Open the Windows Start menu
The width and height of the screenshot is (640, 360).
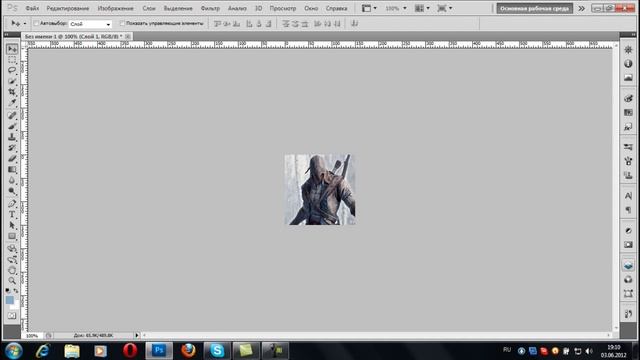click(x=13, y=351)
